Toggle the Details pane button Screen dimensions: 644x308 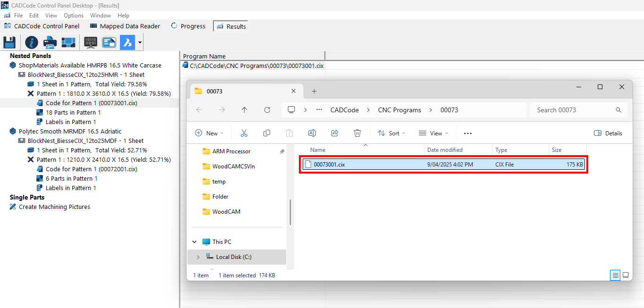(x=608, y=133)
